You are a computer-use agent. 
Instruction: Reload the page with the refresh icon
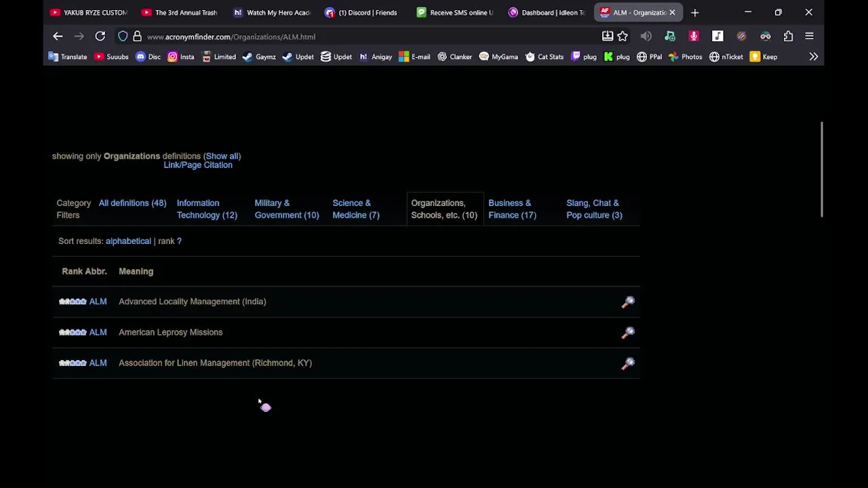[100, 37]
